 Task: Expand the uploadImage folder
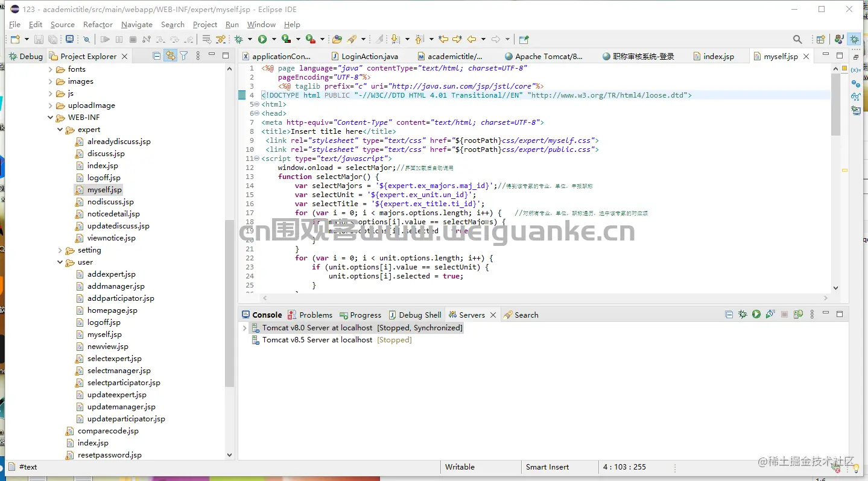pyautogui.click(x=50, y=105)
